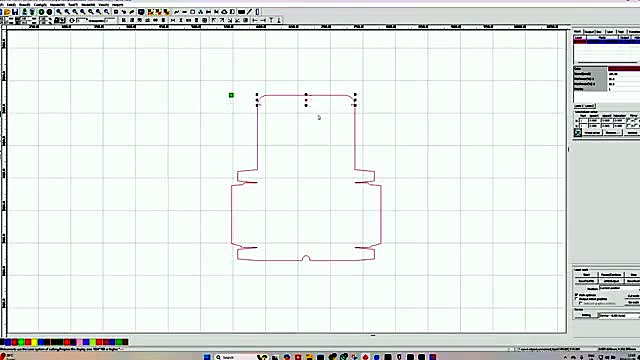This screenshot has height=360, width=640.
Task: Click the Stop button in Laser work
Action: pyautogui.click(x=633, y=275)
